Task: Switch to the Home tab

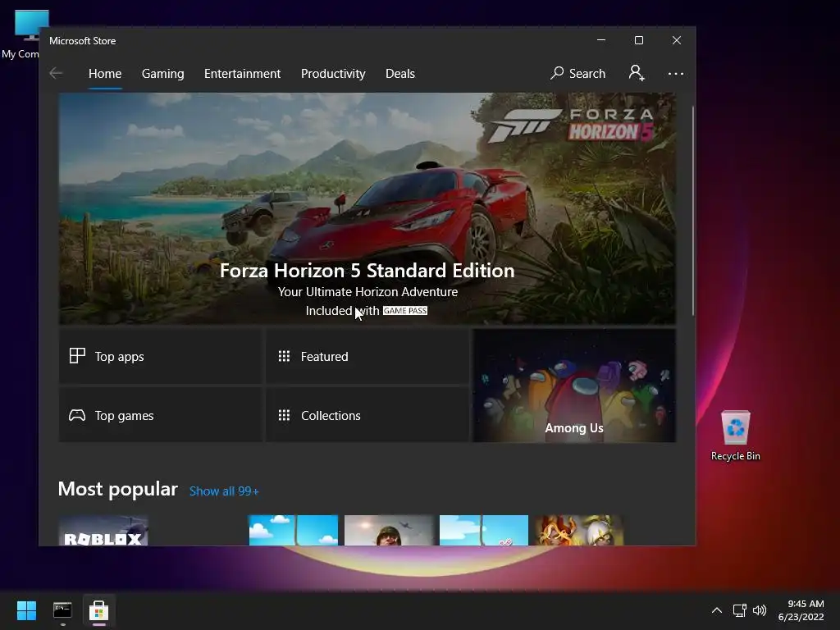Action: pyautogui.click(x=105, y=73)
